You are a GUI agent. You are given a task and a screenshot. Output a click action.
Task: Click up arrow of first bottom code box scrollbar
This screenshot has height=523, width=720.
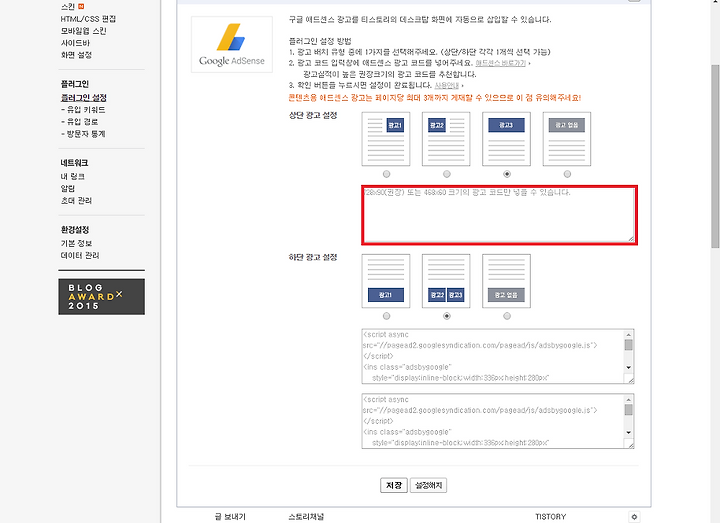[629, 334]
